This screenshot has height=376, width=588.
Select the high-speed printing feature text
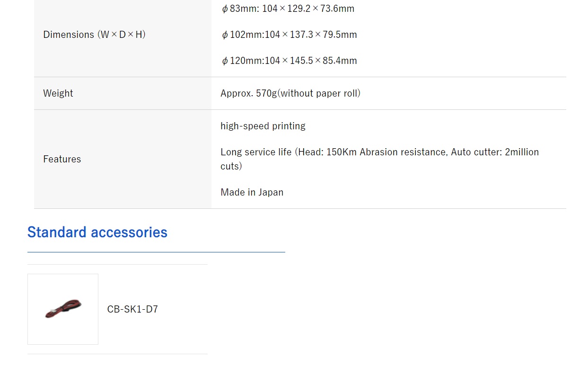point(263,126)
